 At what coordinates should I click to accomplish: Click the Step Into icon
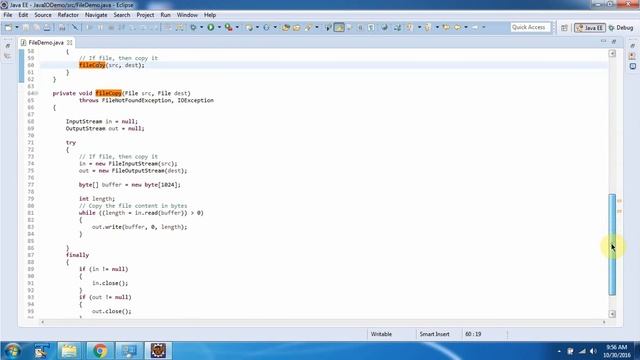133,27
